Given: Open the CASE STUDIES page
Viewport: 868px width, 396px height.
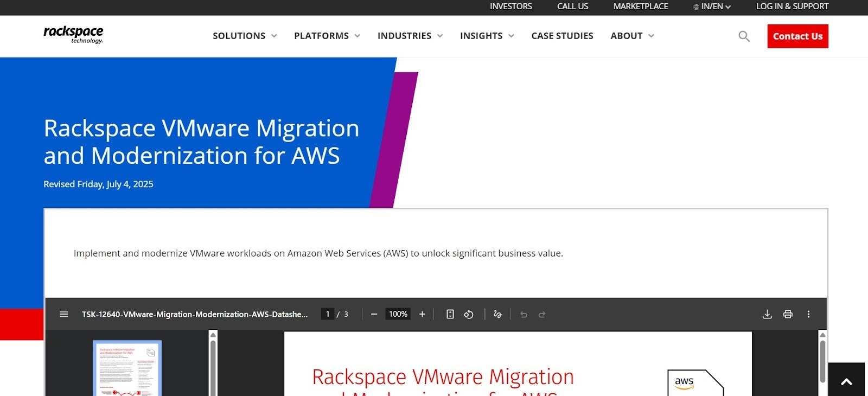Looking at the screenshot, I should point(562,36).
